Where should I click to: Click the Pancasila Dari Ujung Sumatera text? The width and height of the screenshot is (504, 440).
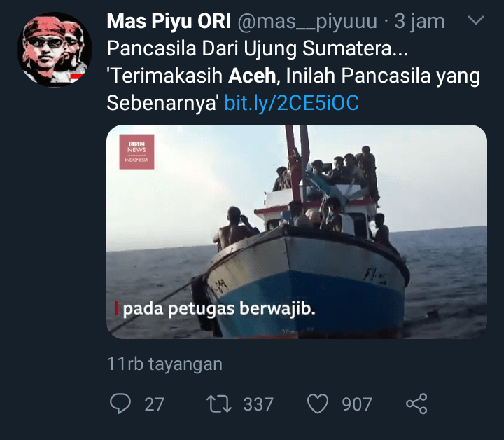(257, 49)
